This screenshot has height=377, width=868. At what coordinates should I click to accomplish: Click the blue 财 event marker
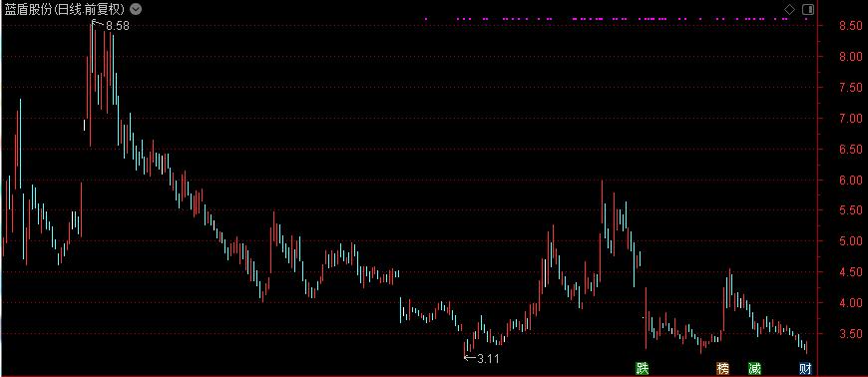pyautogui.click(x=806, y=368)
